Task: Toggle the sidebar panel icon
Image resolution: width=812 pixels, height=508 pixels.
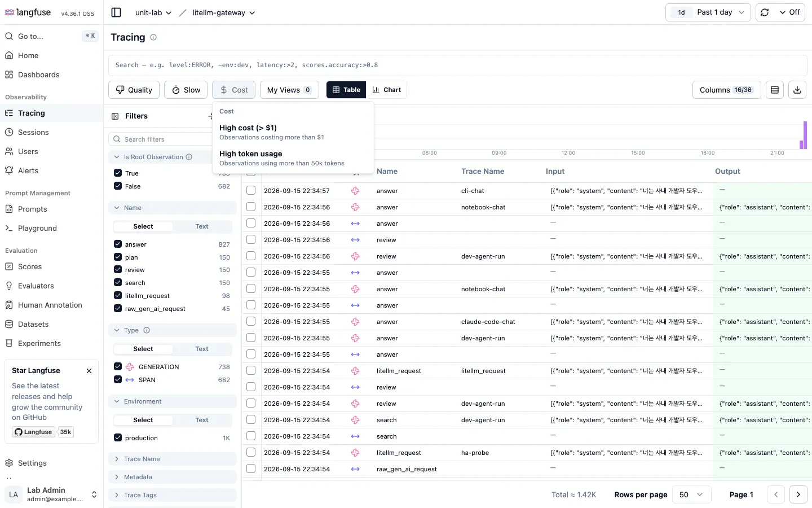Action: pos(116,12)
